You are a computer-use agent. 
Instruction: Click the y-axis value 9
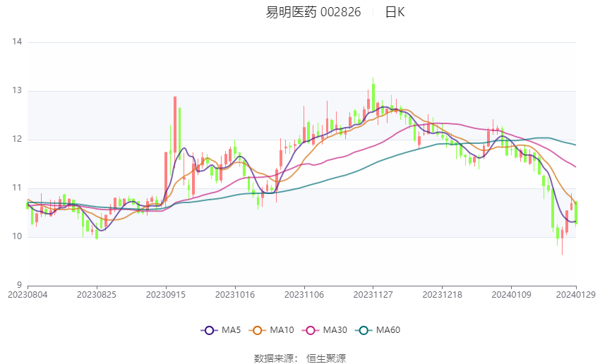(20, 285)
